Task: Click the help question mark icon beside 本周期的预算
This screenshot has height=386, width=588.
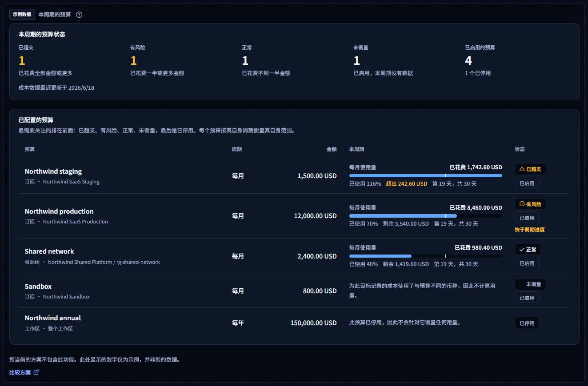Action: pyautogui.click(x=79, y=15)
